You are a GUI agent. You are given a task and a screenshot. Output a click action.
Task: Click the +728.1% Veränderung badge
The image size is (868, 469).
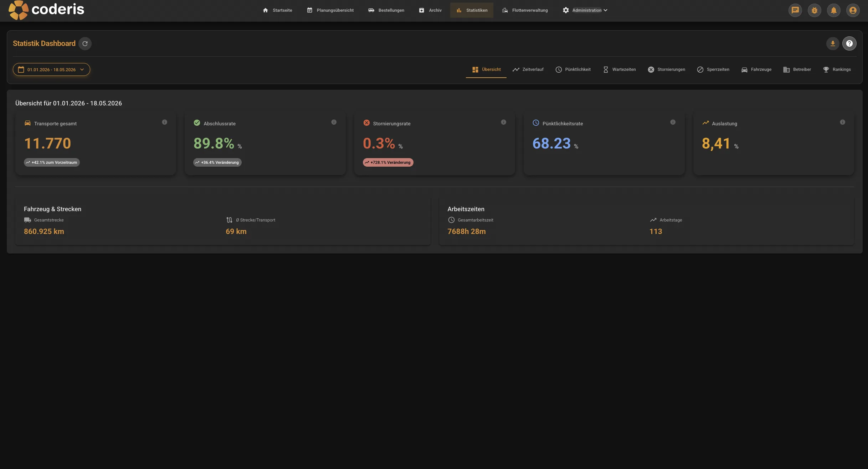tap(388, 162)
